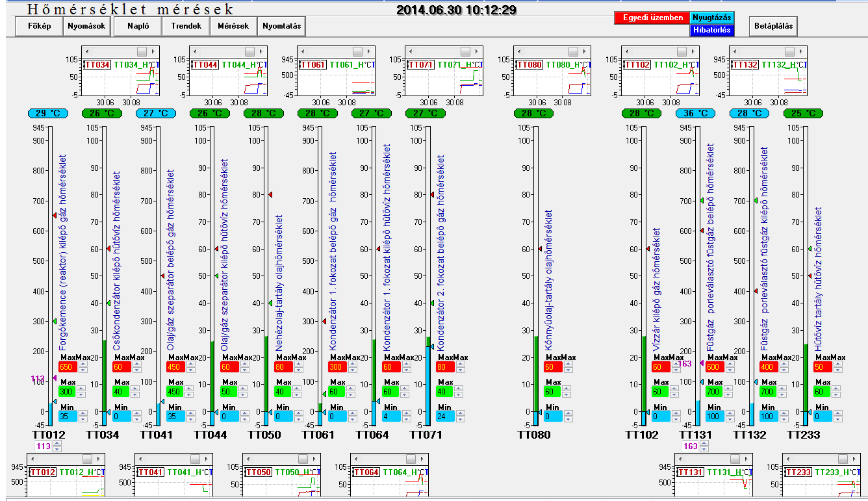Open the Betáplálás screen
868x501 pixels.
click(773, 27)
